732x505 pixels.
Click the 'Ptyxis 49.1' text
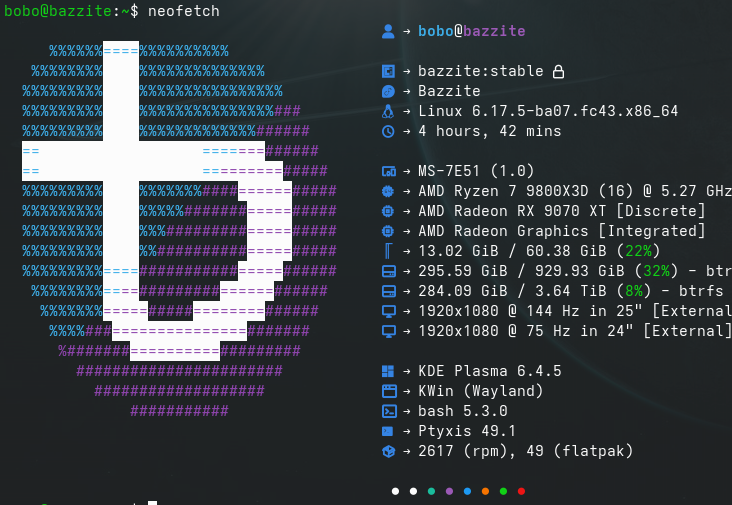click(467, 431)
